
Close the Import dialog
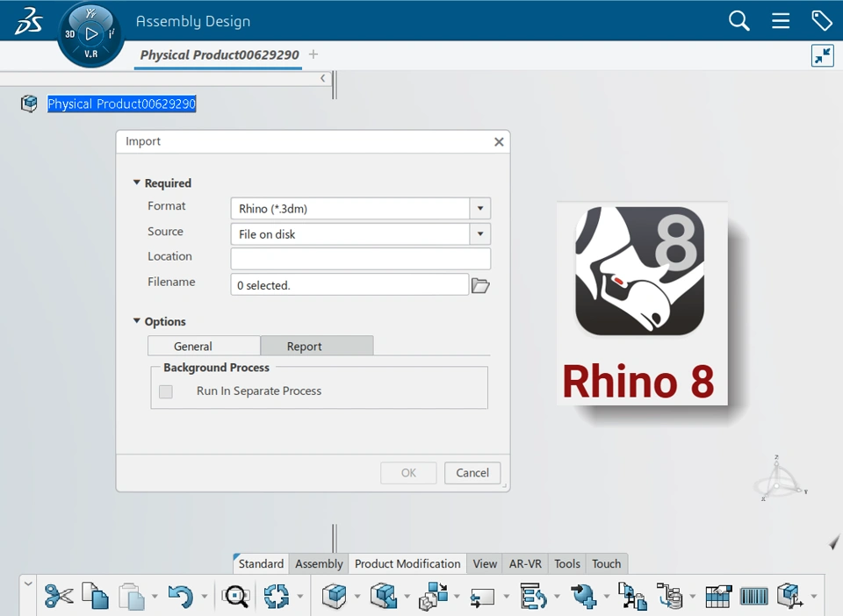coord(499,142)
